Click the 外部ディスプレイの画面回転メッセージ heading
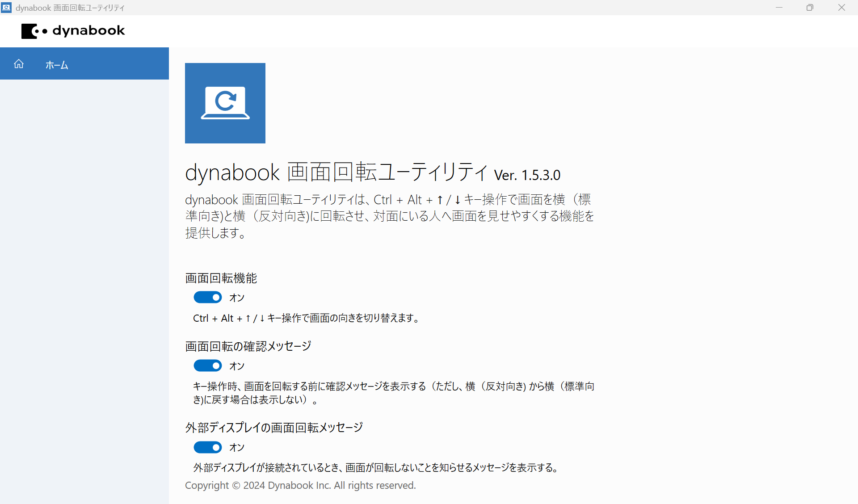The height and width of the screenshot is (504, 858). (274, 428)
